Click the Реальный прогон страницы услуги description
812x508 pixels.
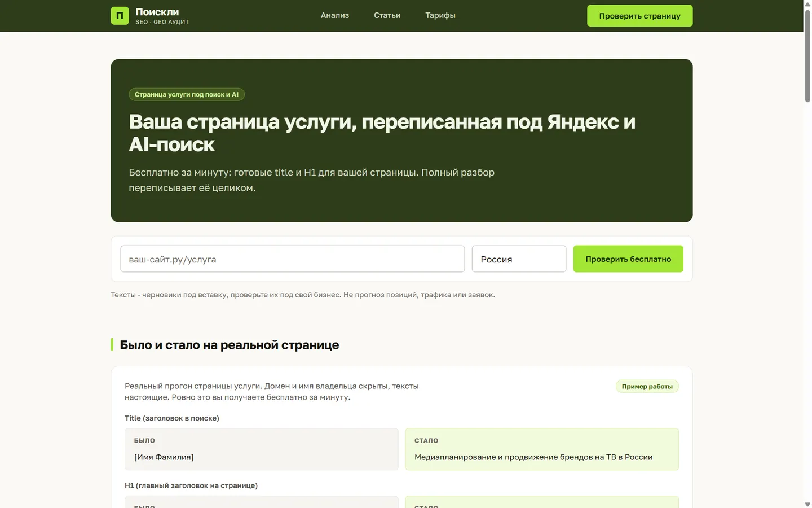[272, 392]
